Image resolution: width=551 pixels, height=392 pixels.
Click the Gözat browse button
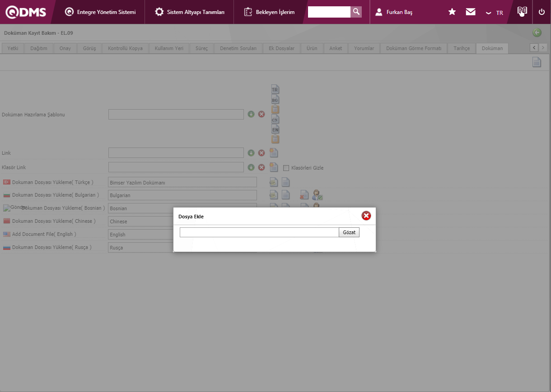(349, 232)
